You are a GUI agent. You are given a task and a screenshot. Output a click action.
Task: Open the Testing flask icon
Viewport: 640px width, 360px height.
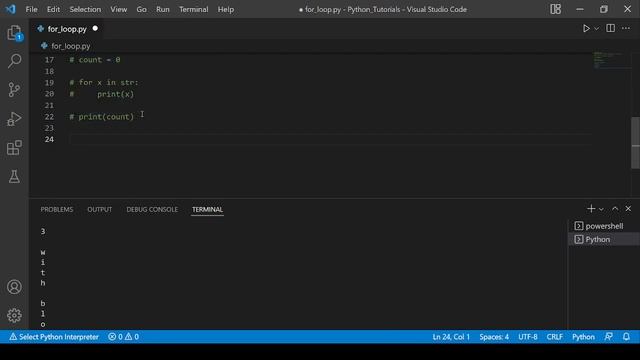point(14,176)
